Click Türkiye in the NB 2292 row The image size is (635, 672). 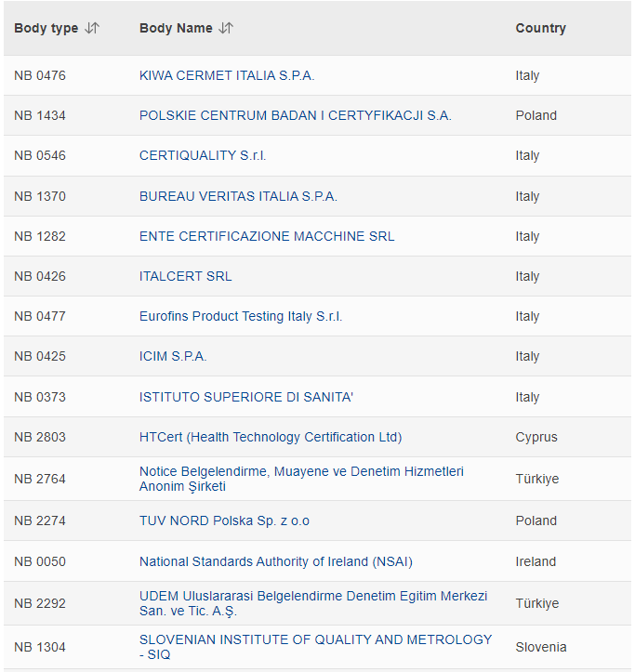point(537,603)
